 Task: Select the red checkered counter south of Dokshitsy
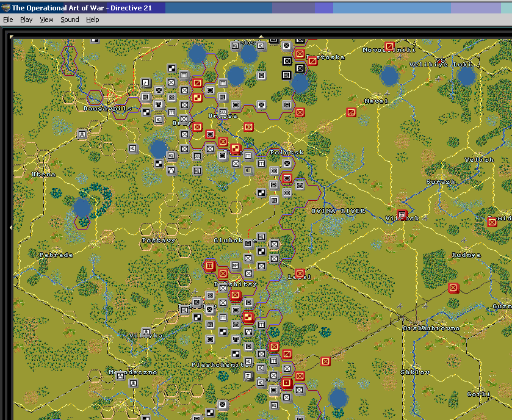(248, 317)
